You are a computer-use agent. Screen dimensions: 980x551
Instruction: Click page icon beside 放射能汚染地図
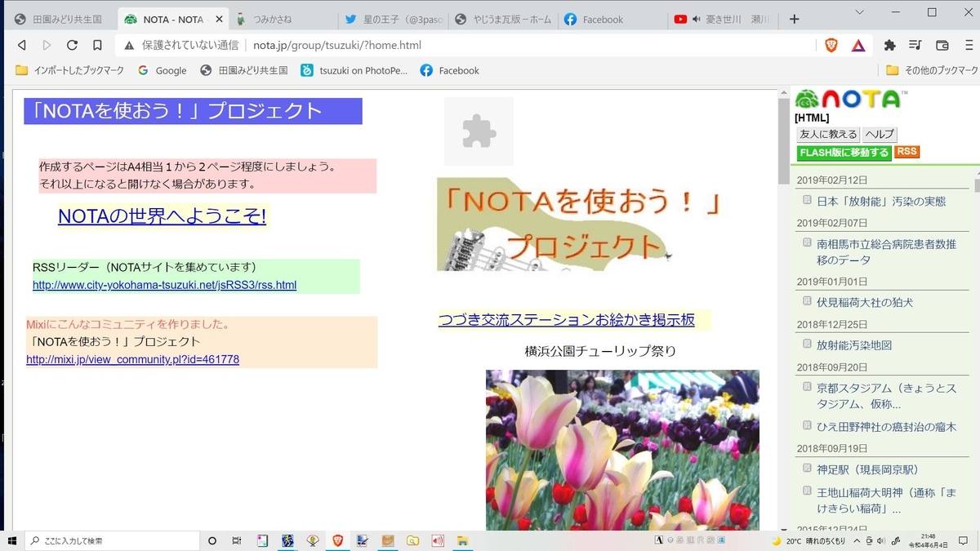pyautogui.click(x=807, y=344)
